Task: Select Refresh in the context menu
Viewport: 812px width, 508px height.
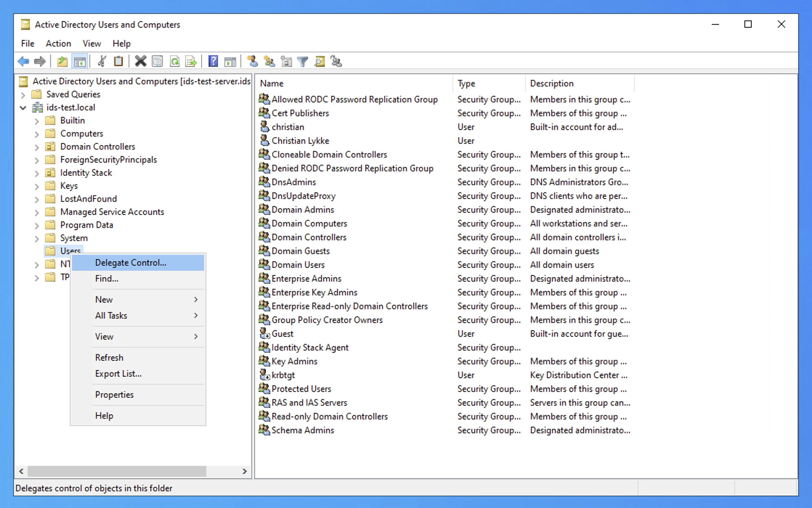Action: click(138, 357)
